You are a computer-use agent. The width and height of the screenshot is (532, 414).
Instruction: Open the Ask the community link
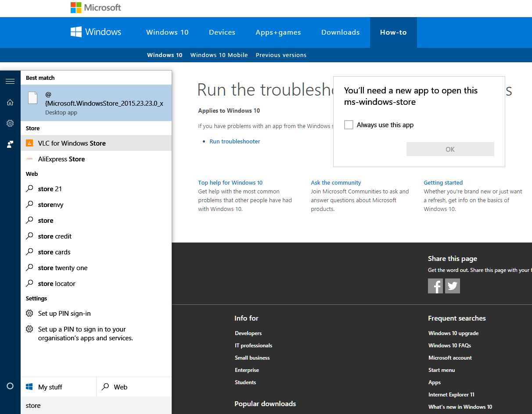336,182
